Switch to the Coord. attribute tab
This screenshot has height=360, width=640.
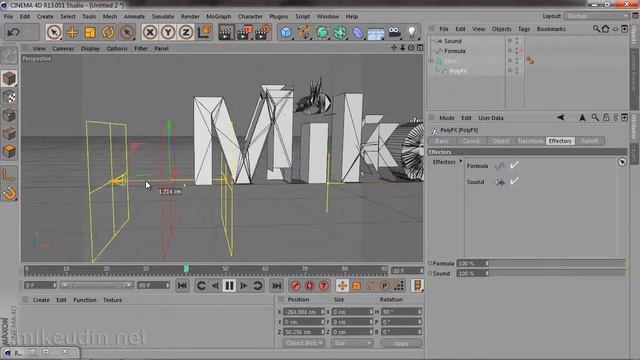pos(471,141)
